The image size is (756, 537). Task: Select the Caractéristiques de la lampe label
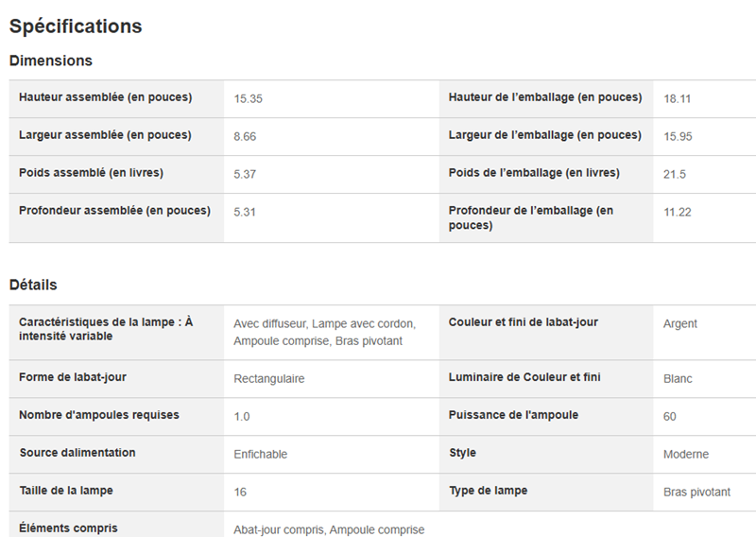tap(106, 329)
